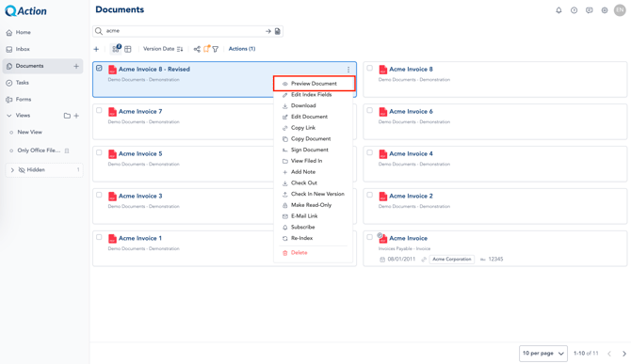Click the plus icon next to Views
The image size is (631, 364).
tap(76, 116)
